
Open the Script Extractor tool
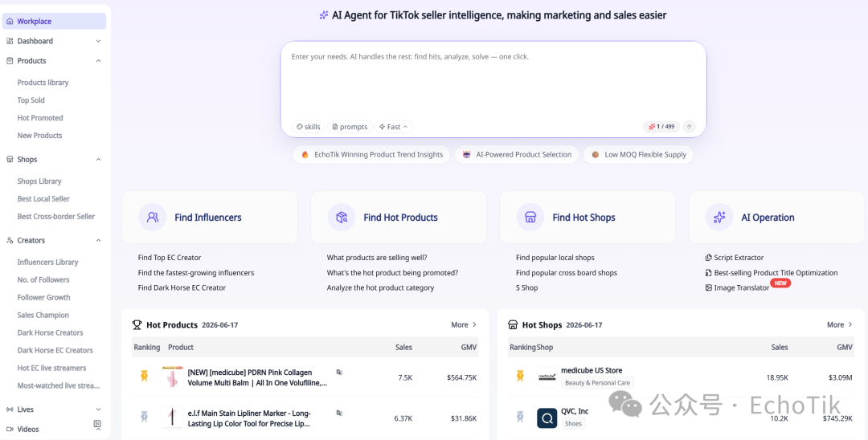coord(735,258)
